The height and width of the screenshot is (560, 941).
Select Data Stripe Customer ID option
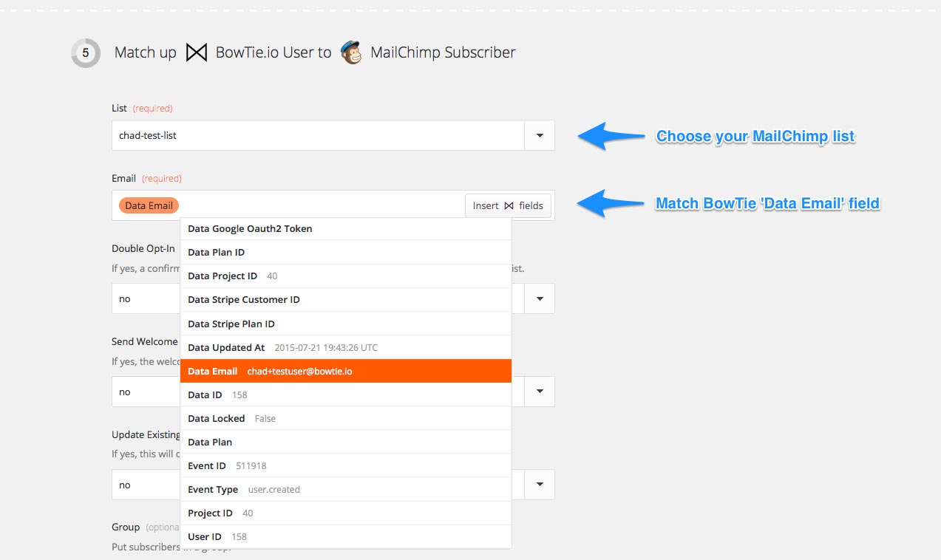click(x=346, y=299)
